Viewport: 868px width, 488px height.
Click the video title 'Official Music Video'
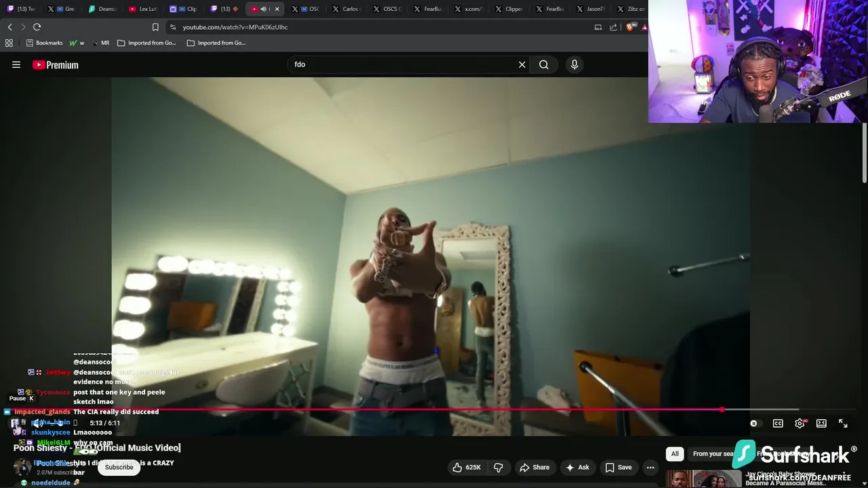[138, 447]
